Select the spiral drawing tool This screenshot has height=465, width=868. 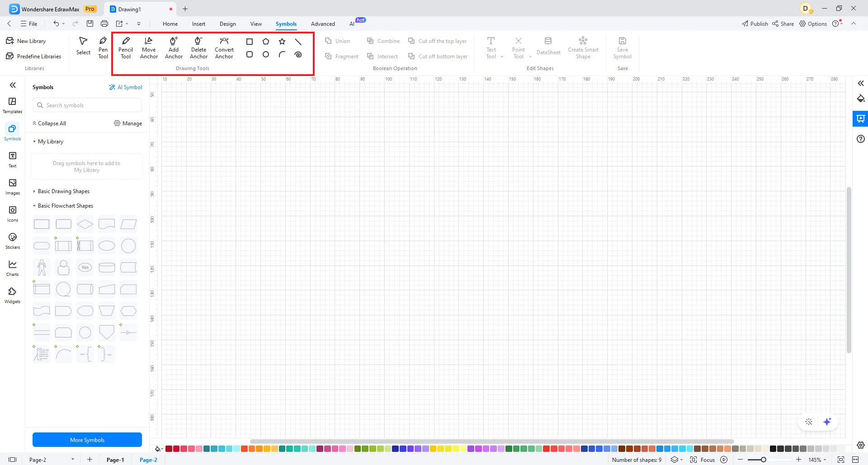click(x=298, y=54)
